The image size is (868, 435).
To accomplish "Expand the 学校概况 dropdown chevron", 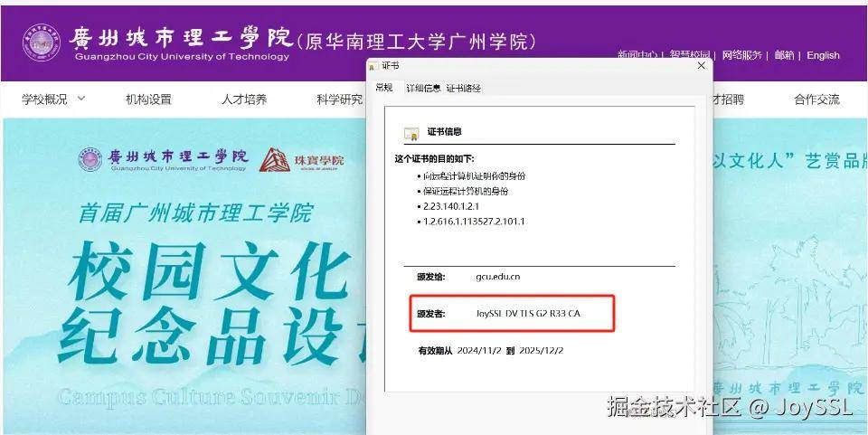I will point(81,99).
